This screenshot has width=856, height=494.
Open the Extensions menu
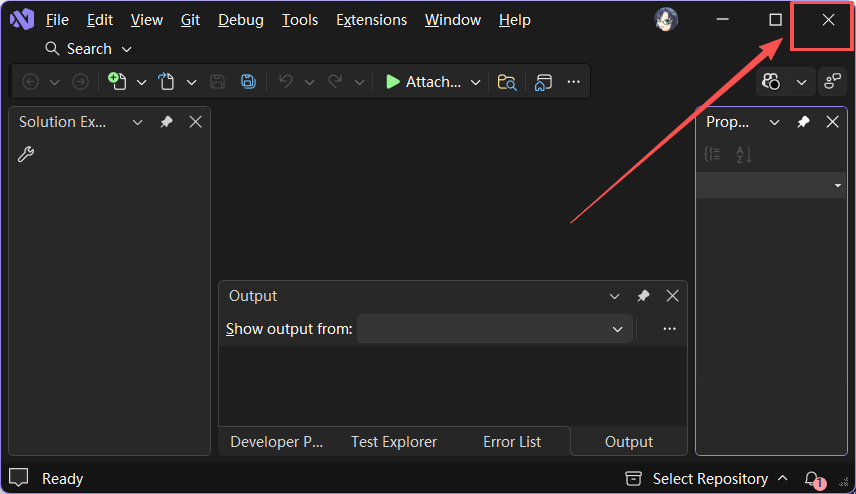click(371, 20)
